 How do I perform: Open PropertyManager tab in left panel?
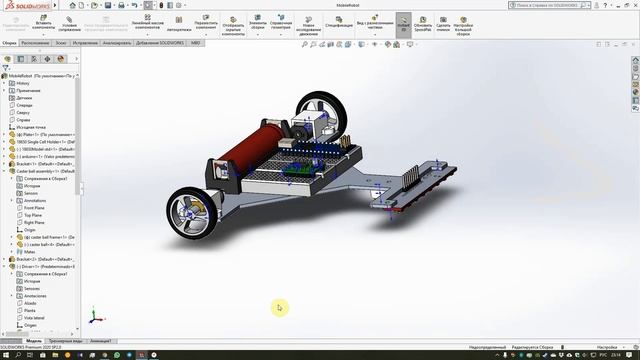[21, 59]
